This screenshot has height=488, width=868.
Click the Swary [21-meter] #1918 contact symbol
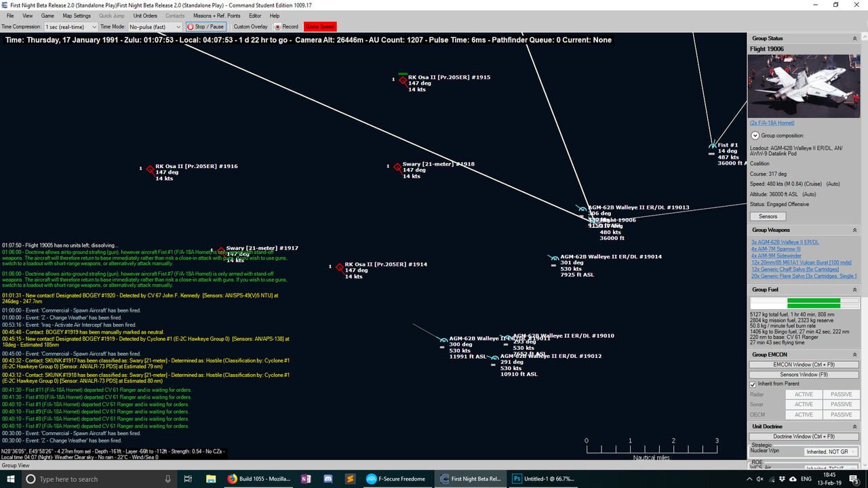(397, 166)
